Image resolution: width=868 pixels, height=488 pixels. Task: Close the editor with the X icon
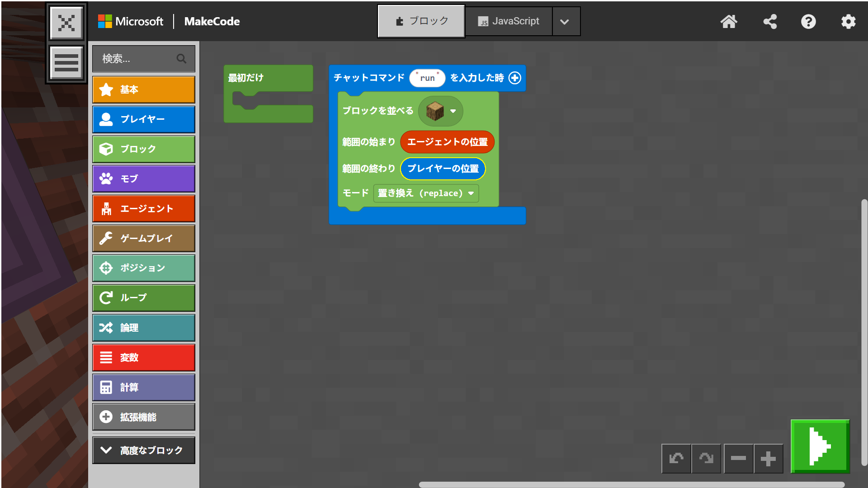pos(66,23)
